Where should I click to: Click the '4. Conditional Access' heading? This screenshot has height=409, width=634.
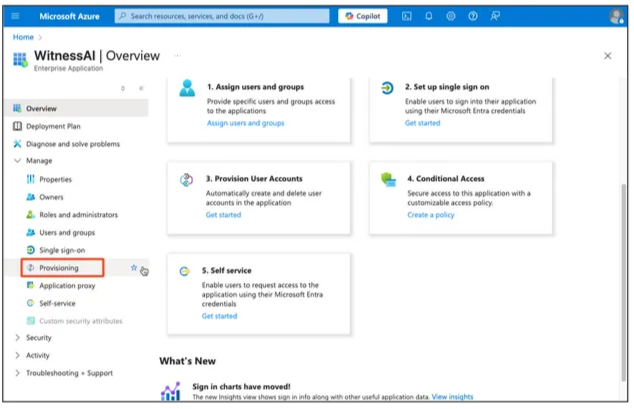click(446, 179)
